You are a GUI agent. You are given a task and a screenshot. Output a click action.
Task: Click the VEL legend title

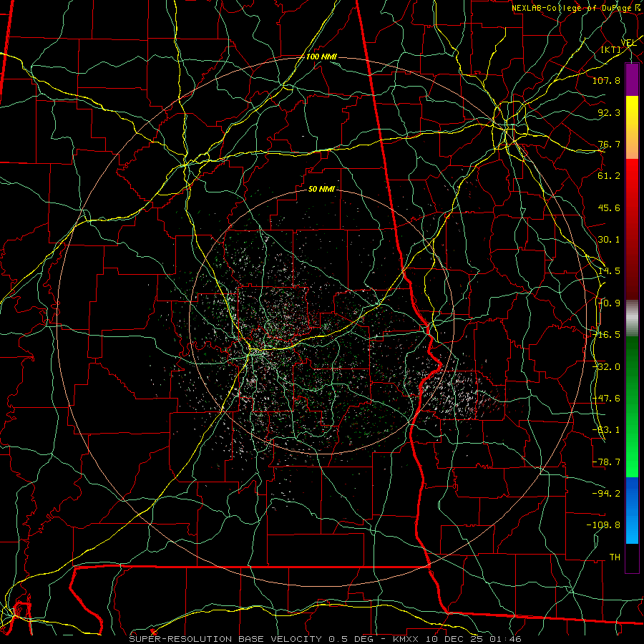pos(628,43)
